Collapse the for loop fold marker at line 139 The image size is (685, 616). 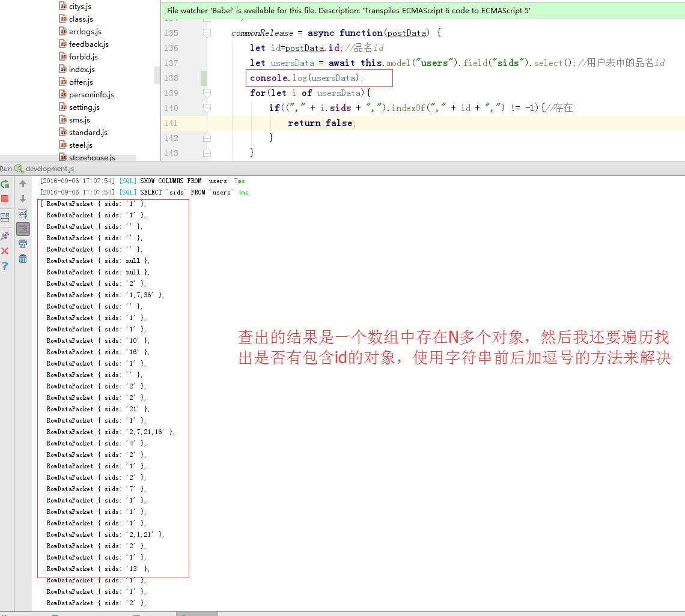pos(207,93)
